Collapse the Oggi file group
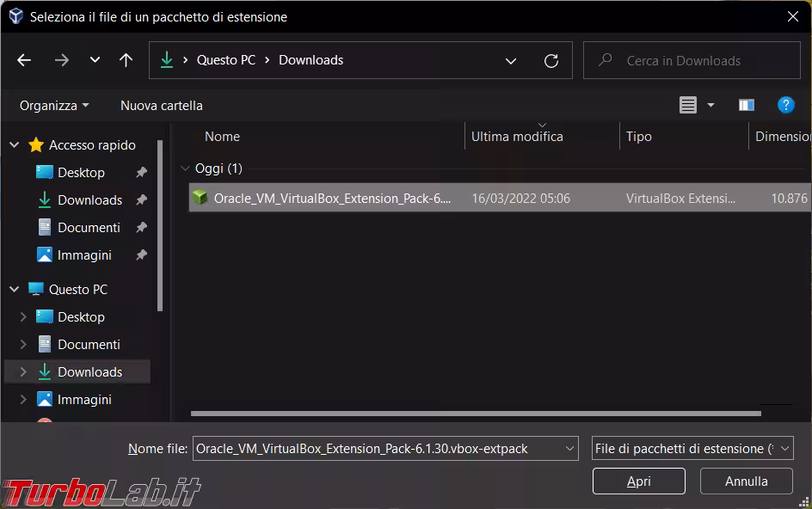This screenshot has width=812, height=509. tap(185, 169)
